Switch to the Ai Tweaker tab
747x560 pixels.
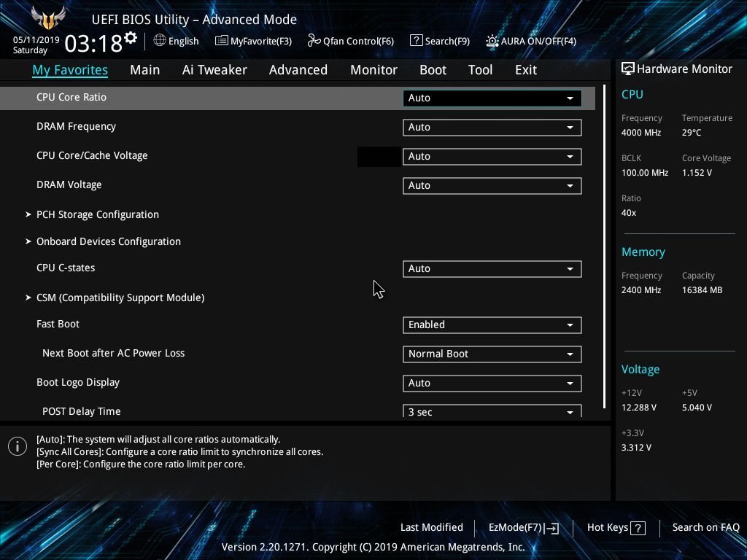click(x=214, y=70)
